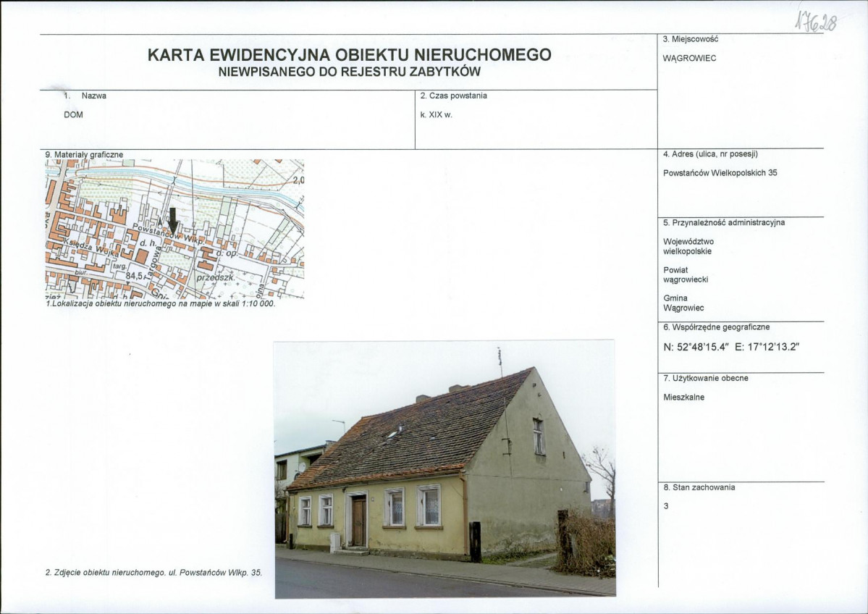Click address 'Powstańców Wielkopolskich 35'

coord(720,173)
